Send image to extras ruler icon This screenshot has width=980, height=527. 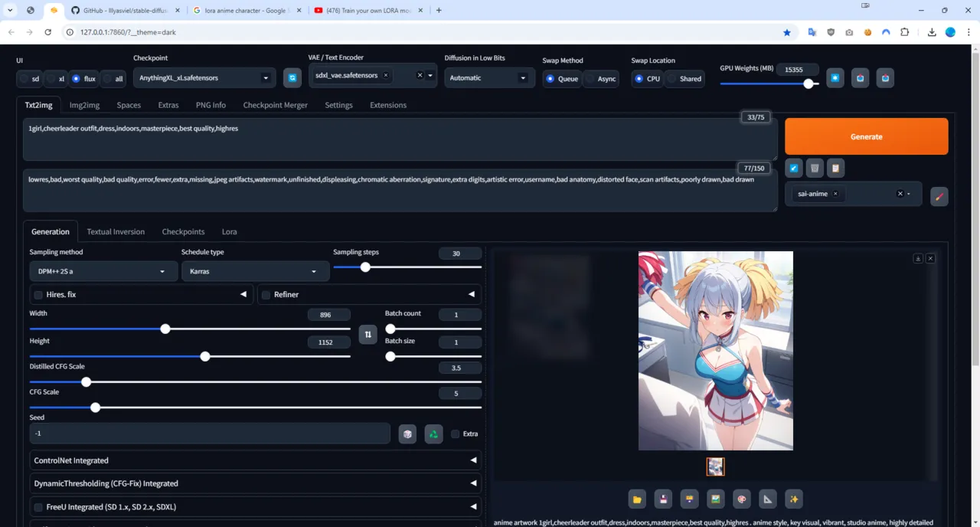[768, 499]
